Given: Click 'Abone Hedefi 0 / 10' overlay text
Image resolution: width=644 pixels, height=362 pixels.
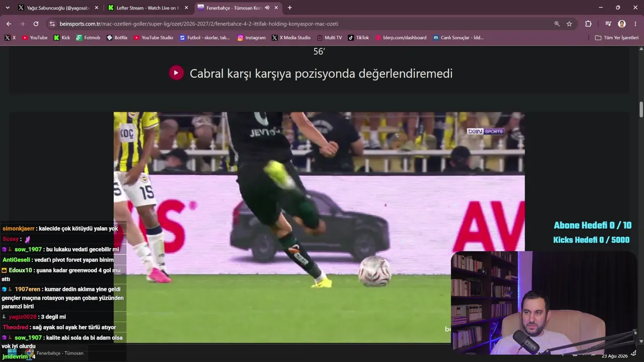Looking at the screenshot, I should (x=592, y=225).
